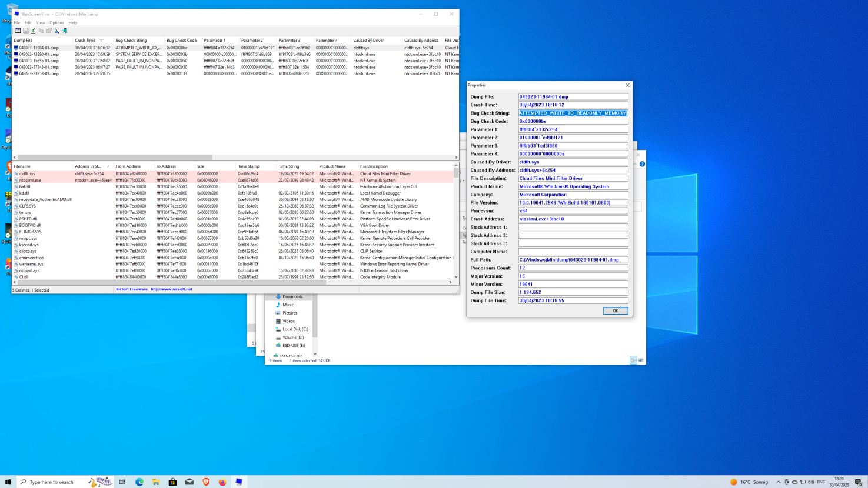Click the upper pane horizontal scrollbar
This screenshot has height=488, width=868.
(115, 158)
